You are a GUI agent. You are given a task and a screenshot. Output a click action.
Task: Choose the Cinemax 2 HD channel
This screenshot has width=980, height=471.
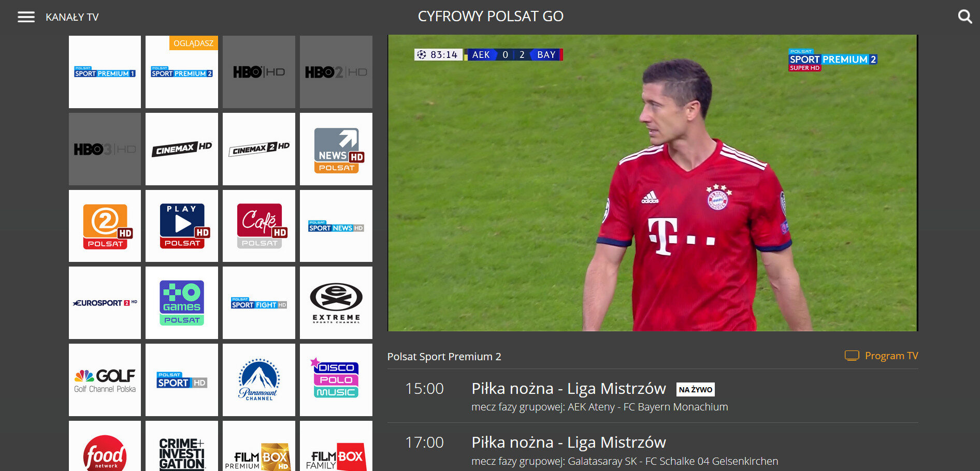(x=259, y=149)
